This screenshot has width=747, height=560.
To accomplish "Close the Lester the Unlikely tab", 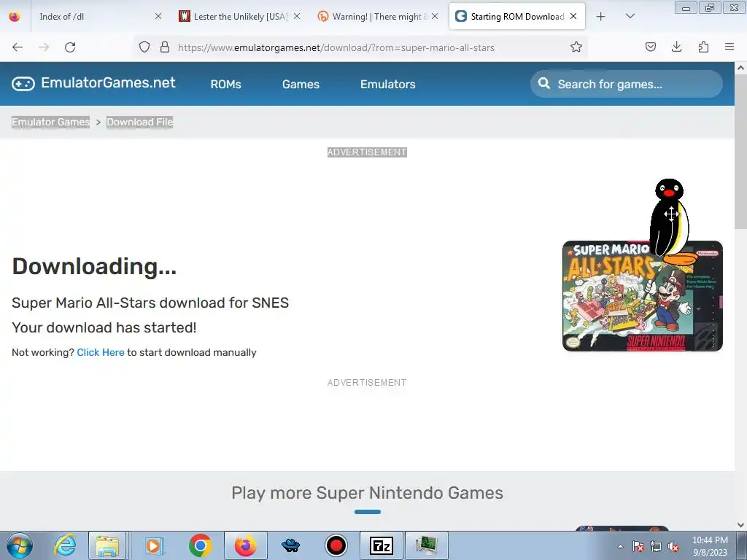I will (297, 17).
